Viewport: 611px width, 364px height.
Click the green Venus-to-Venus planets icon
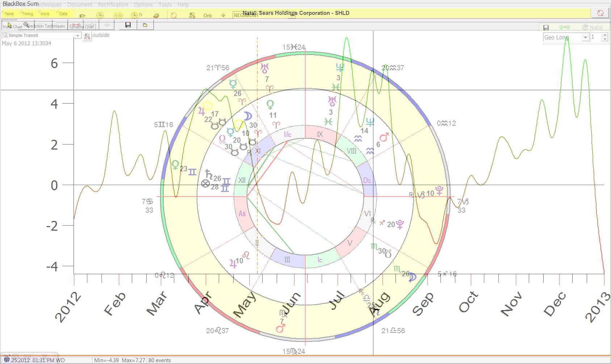[564, 28]
